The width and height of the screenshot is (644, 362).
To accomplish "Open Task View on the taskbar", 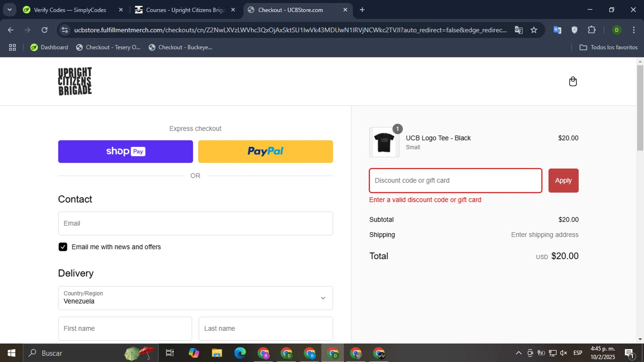I will (170, 353).
